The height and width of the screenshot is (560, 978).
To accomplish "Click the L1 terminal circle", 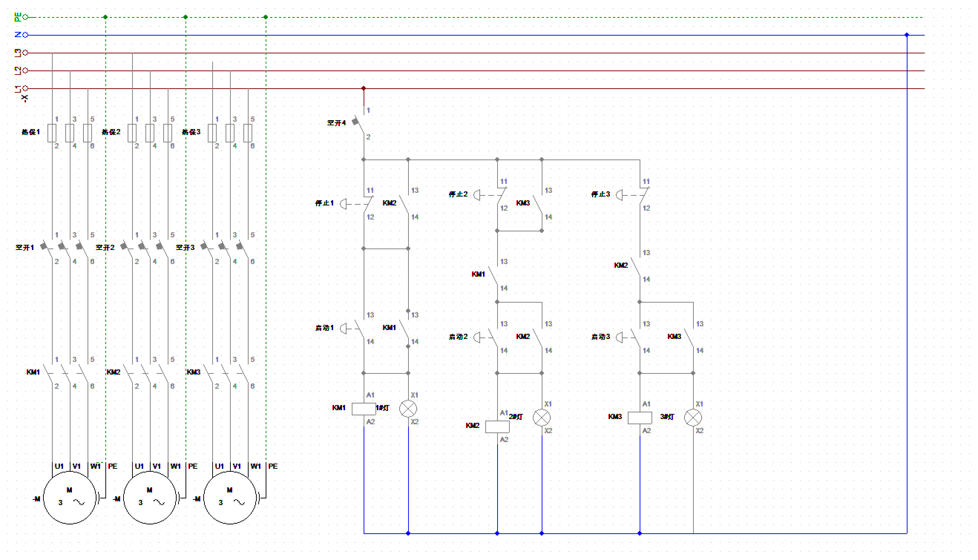I will click(25, 88).
